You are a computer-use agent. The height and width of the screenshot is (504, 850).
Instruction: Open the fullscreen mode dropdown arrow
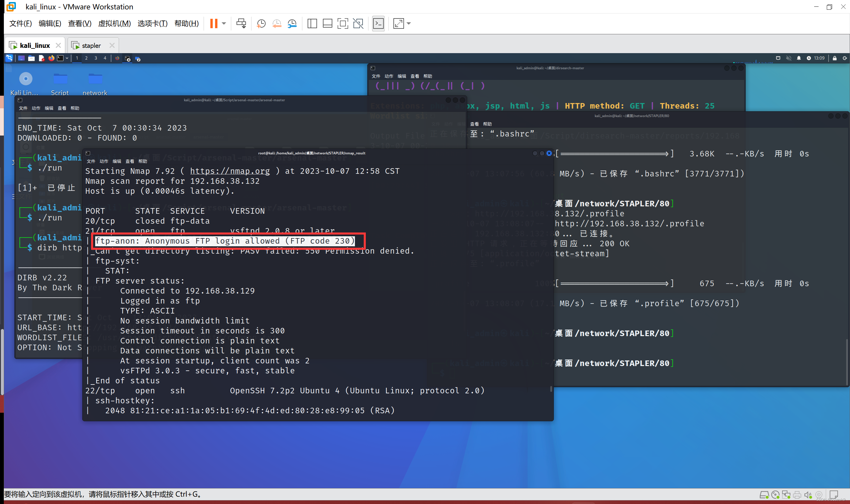coord(409,23)
